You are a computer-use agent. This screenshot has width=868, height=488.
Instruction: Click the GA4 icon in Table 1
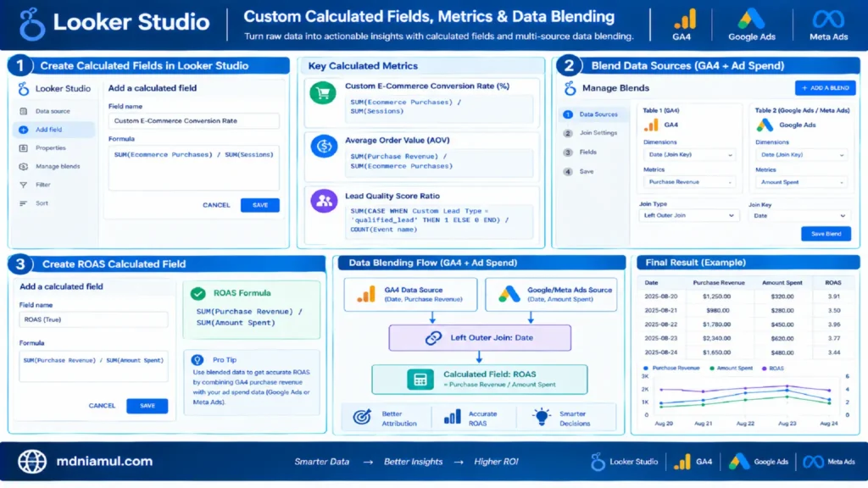point(652,125)
